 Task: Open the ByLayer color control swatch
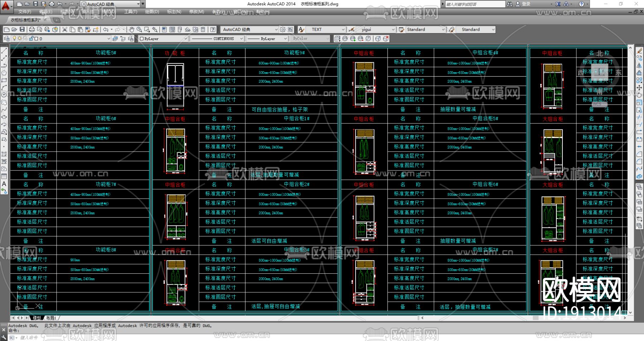[142, 39]
